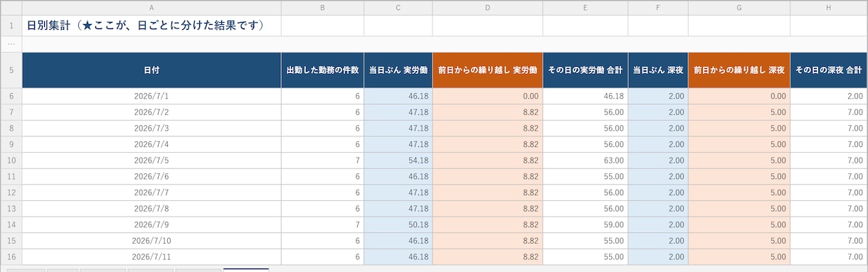
Task: Click shift count 7 in the 2026/7/5 row
Action: (x=322, y=161)
